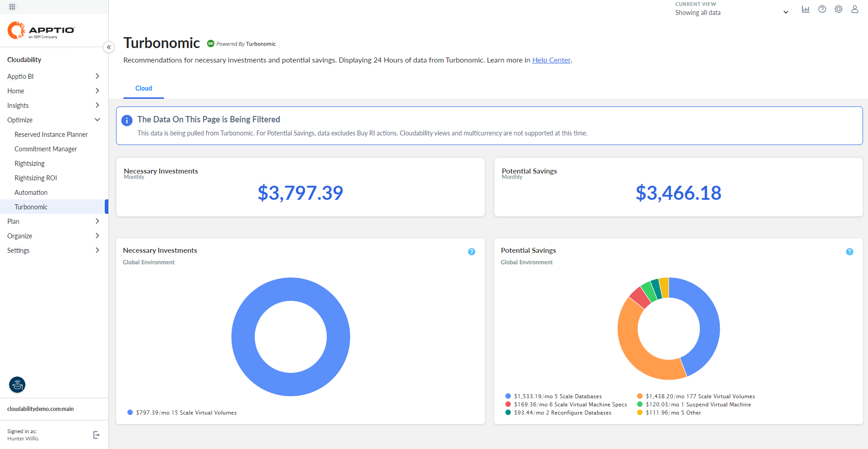Show help for Potential Savings chart
868x449 pixels.
click(849, 252)
